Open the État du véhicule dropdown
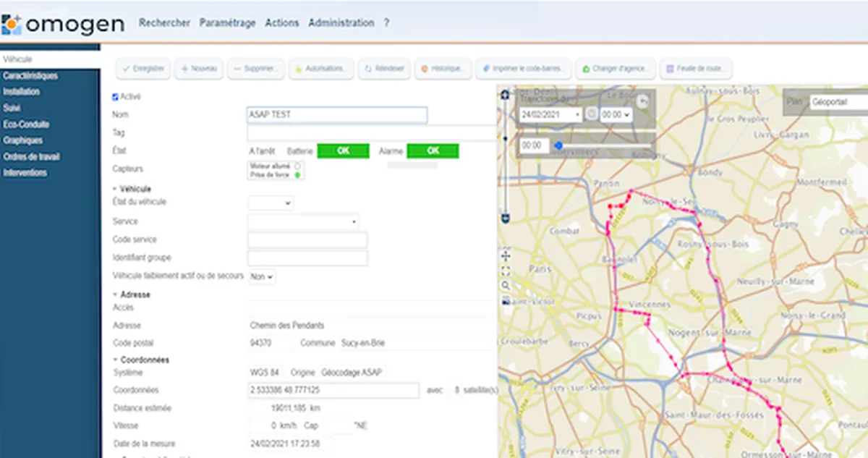The height and width of the screenshot is (458, 868). tap(271, 203)
